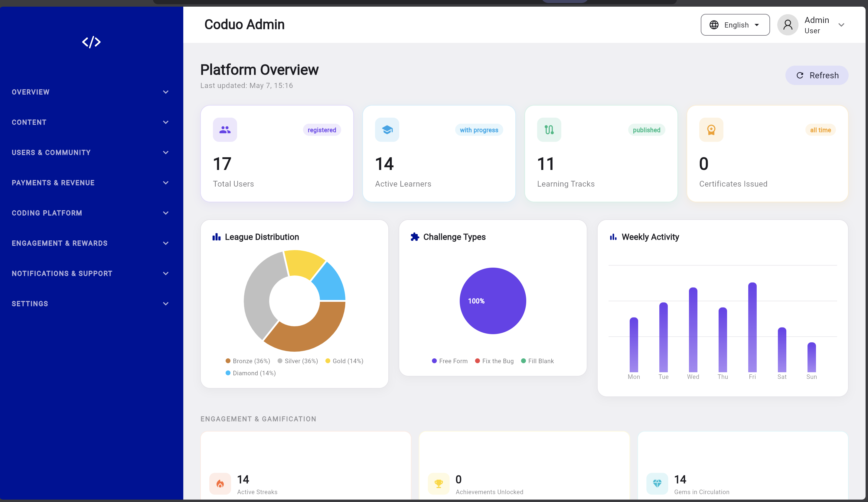Viewport: 868px width, 502px height.
Task: Expand the Notifications & Support chevron
Action: [x=166, y=273]
